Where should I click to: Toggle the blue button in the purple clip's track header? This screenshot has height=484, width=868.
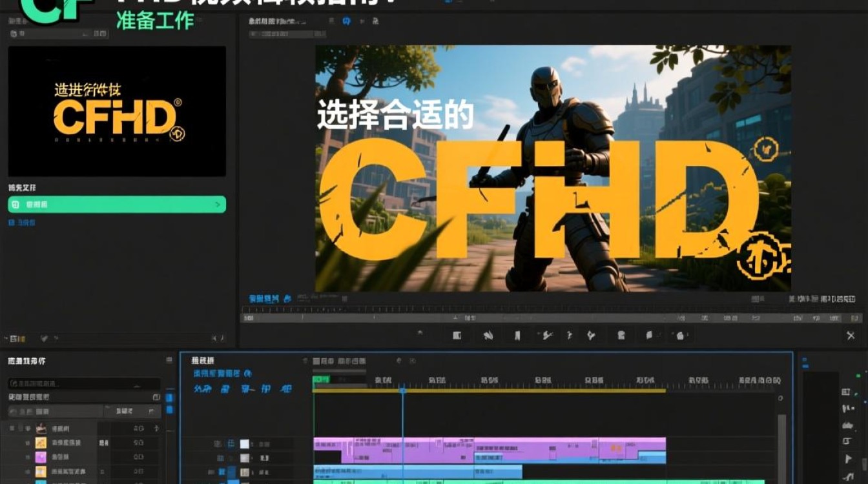pos(232,444)
